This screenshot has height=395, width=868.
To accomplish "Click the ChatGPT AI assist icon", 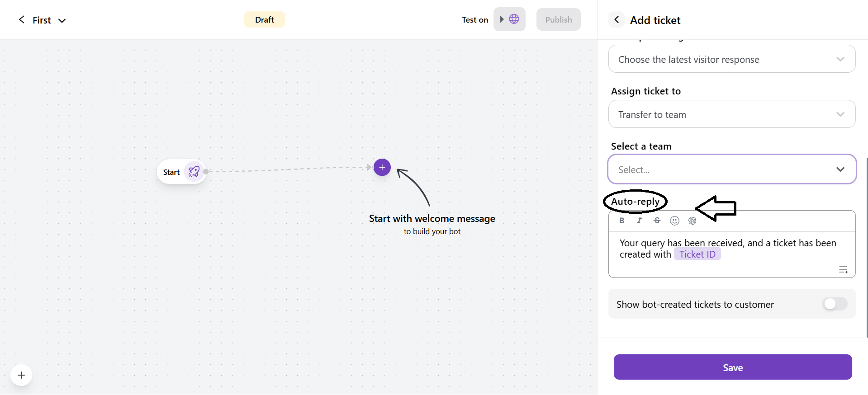I will (692, 221).
